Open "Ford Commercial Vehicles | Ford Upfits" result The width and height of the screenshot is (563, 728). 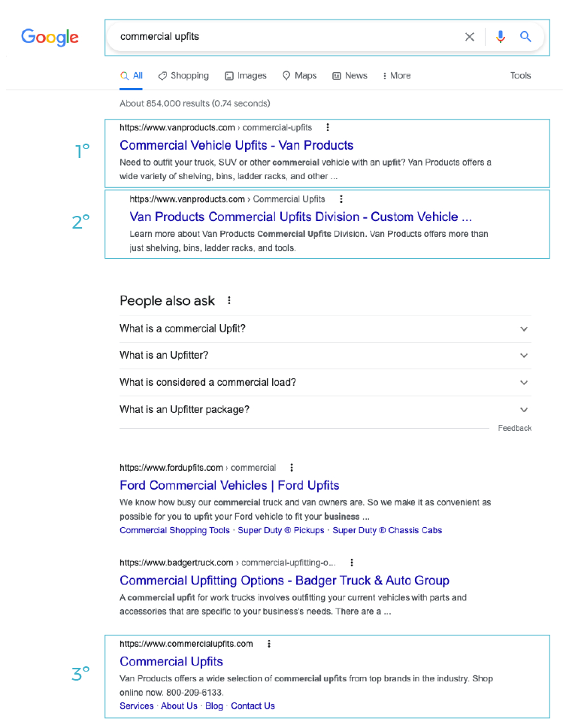229,485
